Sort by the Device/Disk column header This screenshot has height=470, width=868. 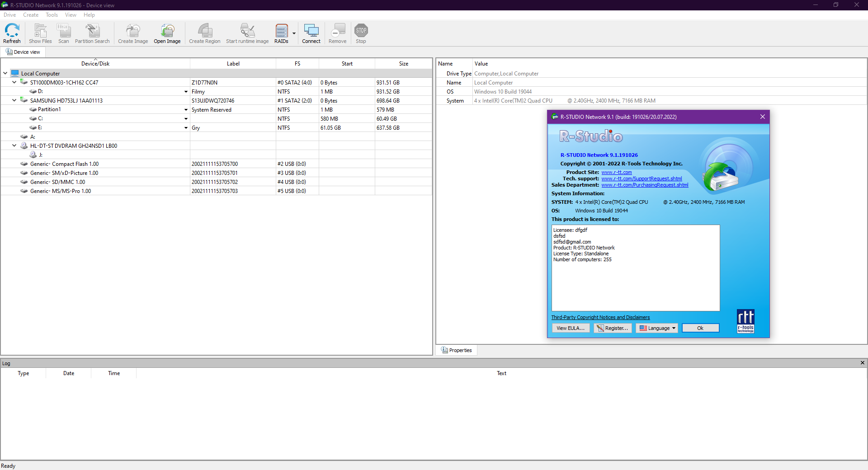95,64
